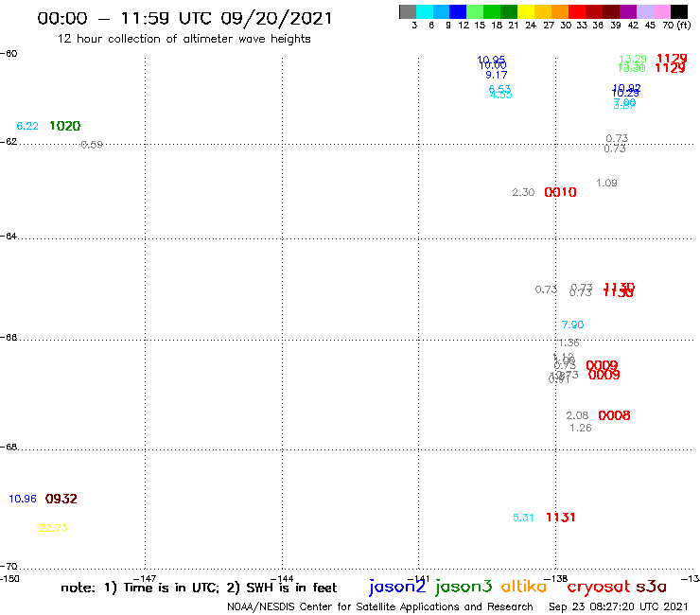Click the gray wave height '1.26'
The width and height of the screenshot is (700, 615).
point(581,429)
